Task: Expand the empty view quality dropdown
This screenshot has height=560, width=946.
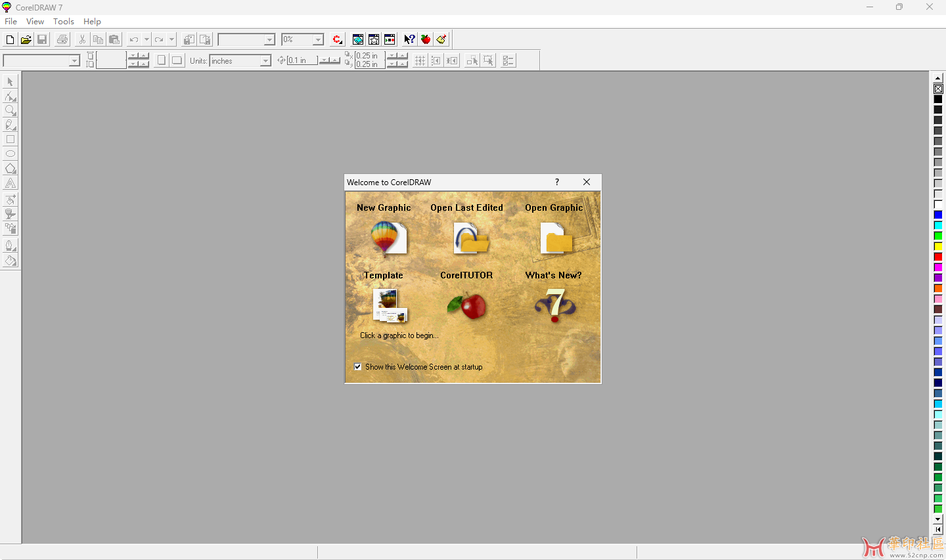Action: (269, 39)
